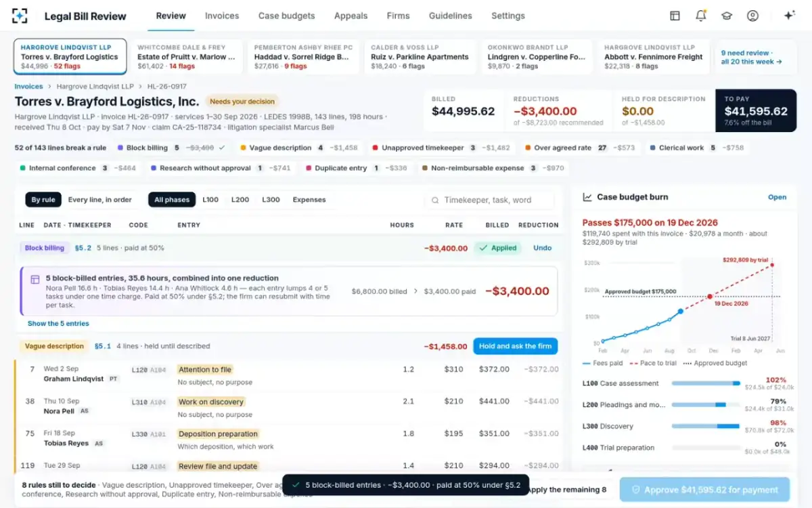Open the Review tab

171,16
